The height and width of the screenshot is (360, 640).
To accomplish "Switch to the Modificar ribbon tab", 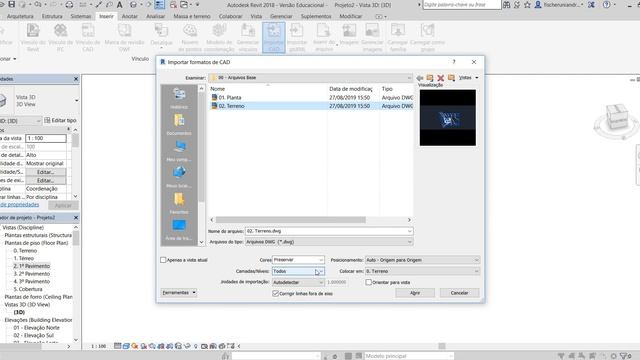I will coord(351,16).
